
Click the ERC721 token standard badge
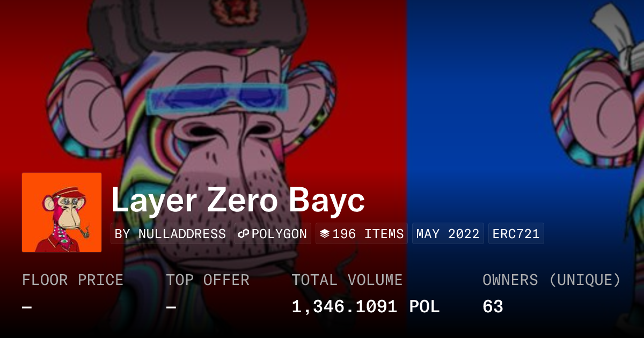click(x=516, y=234)
